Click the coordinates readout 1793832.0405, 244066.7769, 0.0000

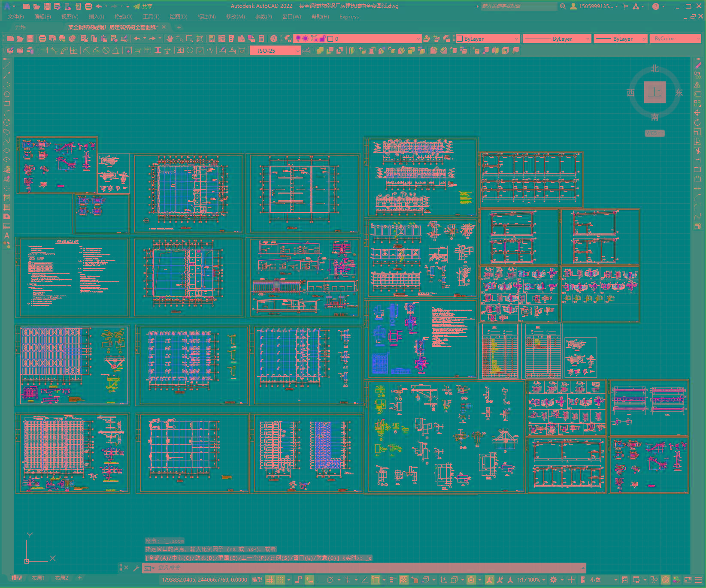pyautogui.click(x=204, y=580)
